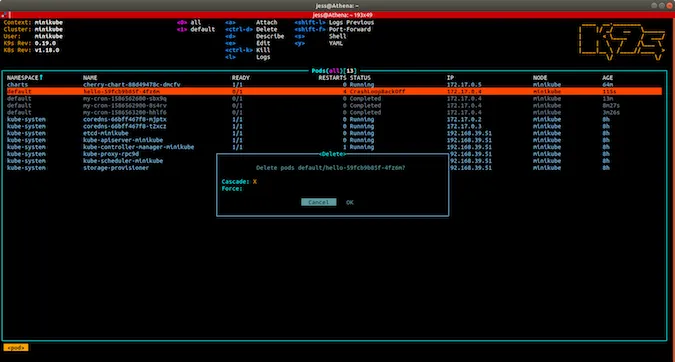675x362 pixels.
Task: Click the delete confirmation question text
Action: pyautogui.click(x=331, y=168)
